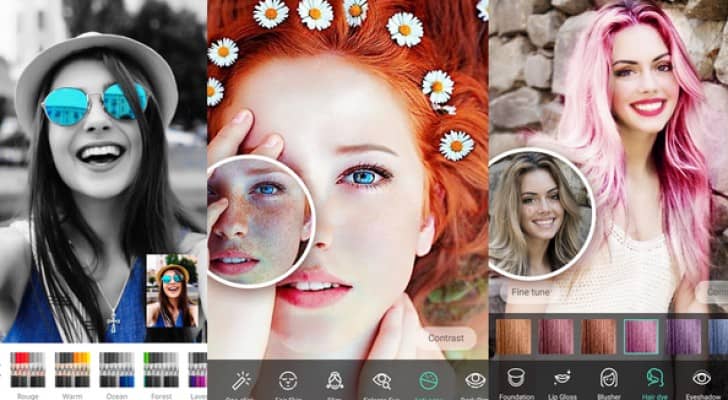Screen dimensions: 728x400
Task: Select the Face Slim face icon
Action: [x=288, y=380]
